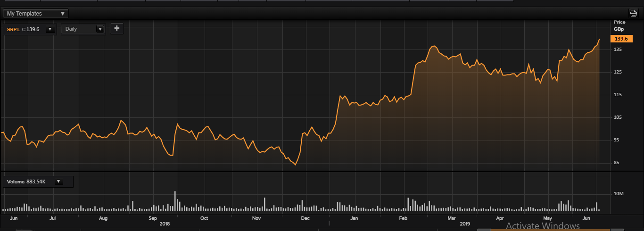The width and height of the screenshot is (644, 231).
Task: Click the Jun label just before Jul
Action: pos(14,218)
